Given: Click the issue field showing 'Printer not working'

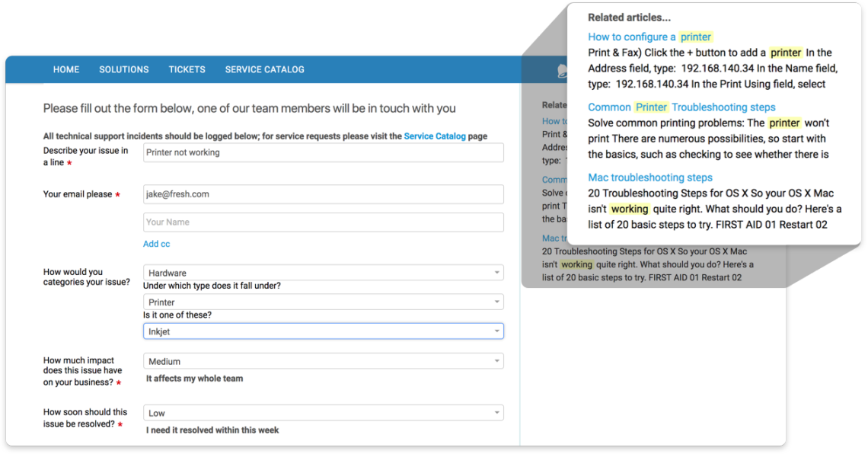Looking at the screenshot, I should coord(323,152).
